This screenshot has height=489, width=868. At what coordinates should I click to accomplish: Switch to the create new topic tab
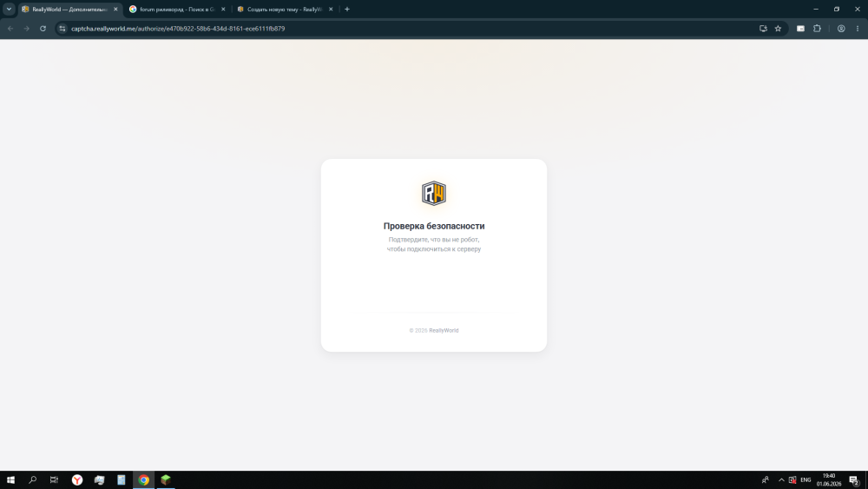[285, 10]
